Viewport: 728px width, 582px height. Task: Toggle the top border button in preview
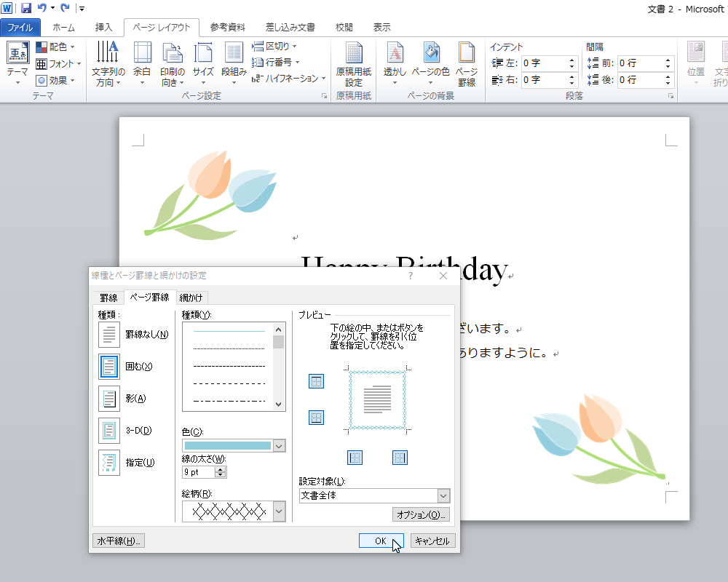[x=316, y=382]
